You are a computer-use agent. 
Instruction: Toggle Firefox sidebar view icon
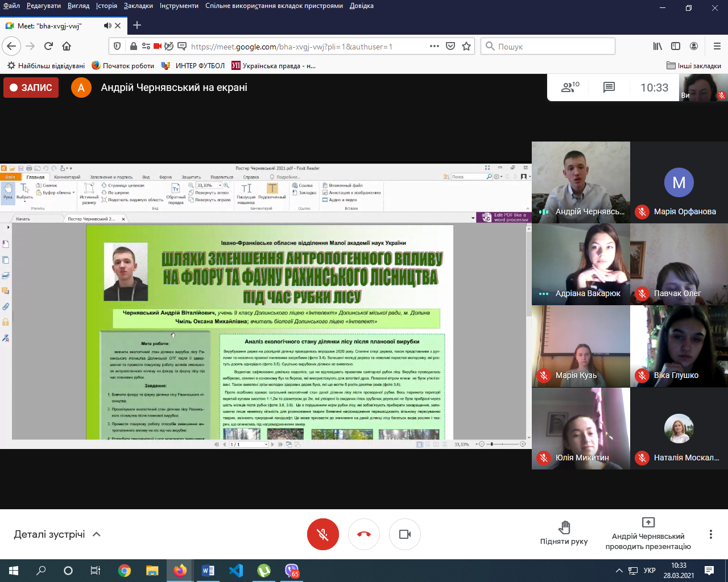tap(676, 46)
